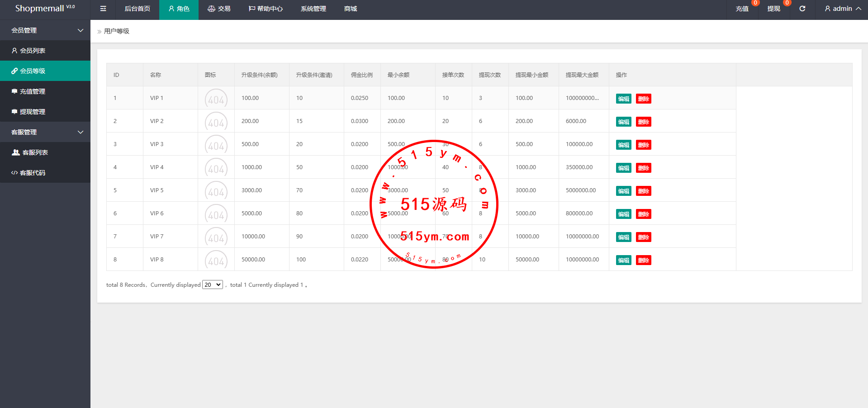Toggle the sidebar collapse hamburger icon
The image size is (868, 408).
click(103, 9)
